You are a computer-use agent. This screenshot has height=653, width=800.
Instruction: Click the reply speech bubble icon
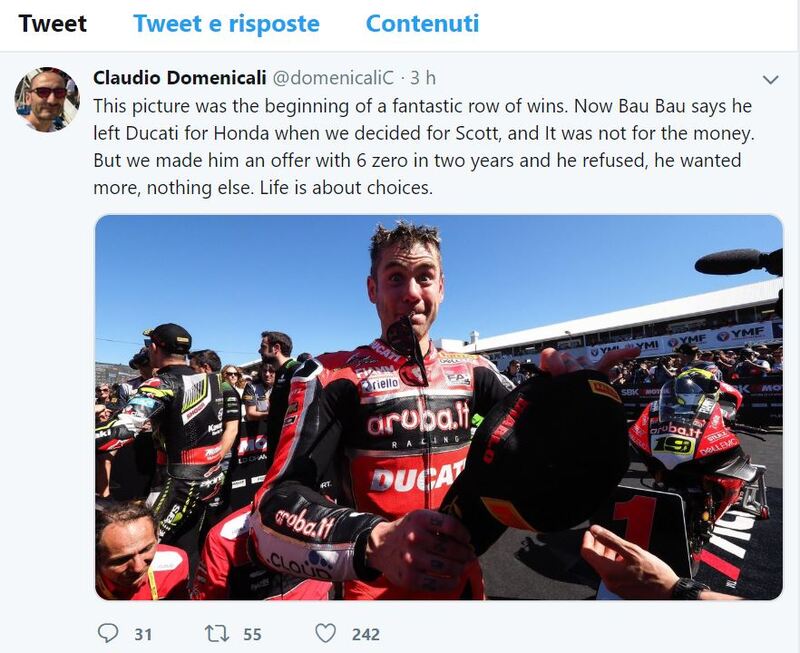(108, 633)
